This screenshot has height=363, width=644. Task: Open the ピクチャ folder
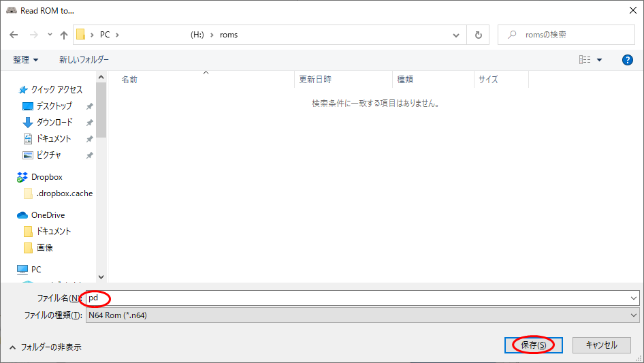(49, 155)
